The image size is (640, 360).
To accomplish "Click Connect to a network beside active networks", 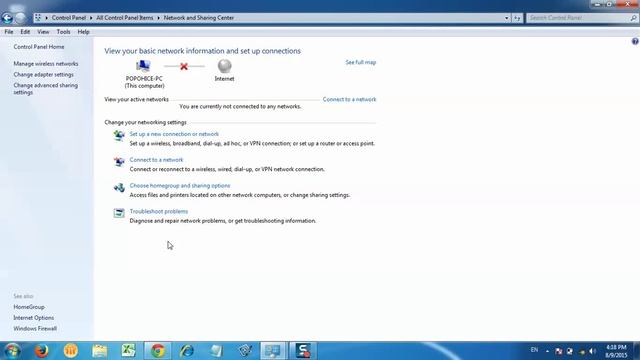I will click(349, 99).
